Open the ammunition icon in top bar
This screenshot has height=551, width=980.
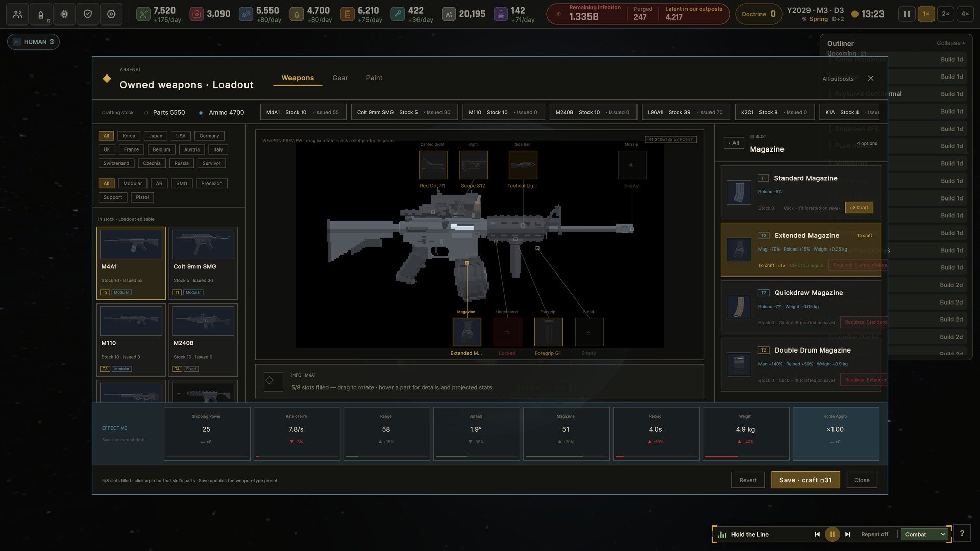point(41,14)
